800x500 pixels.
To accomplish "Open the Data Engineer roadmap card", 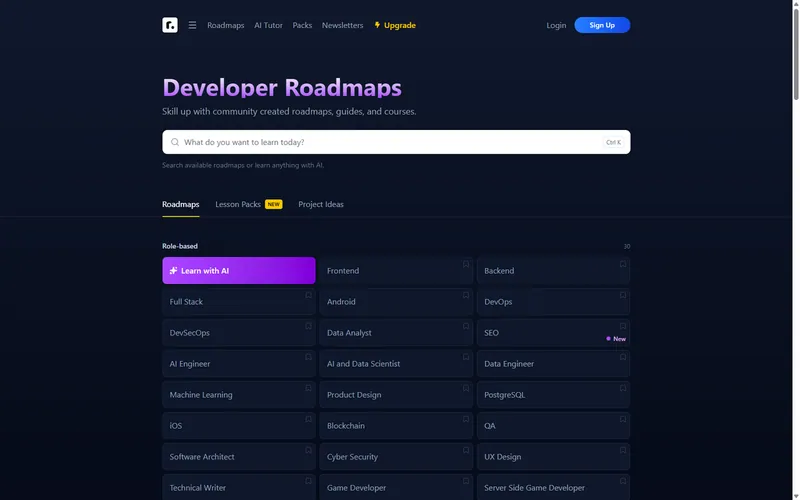I will tap(553, 364).
